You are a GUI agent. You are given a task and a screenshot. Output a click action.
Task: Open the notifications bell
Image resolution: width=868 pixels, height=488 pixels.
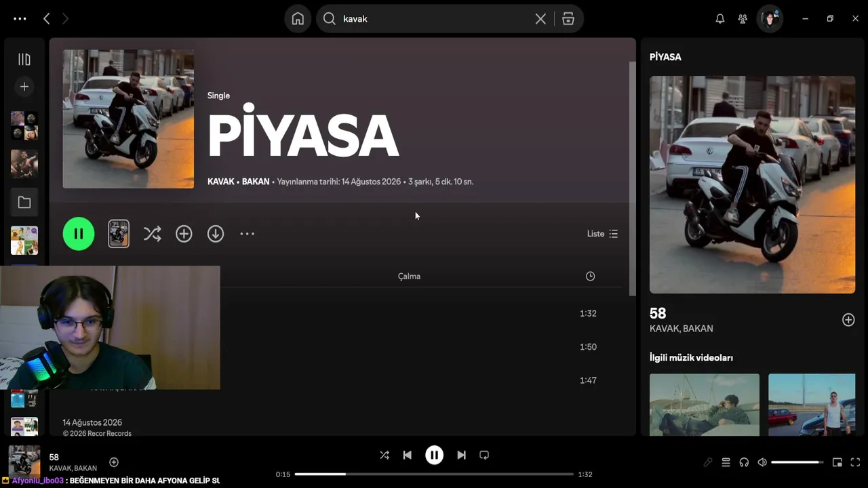click(x=720, y=19)
